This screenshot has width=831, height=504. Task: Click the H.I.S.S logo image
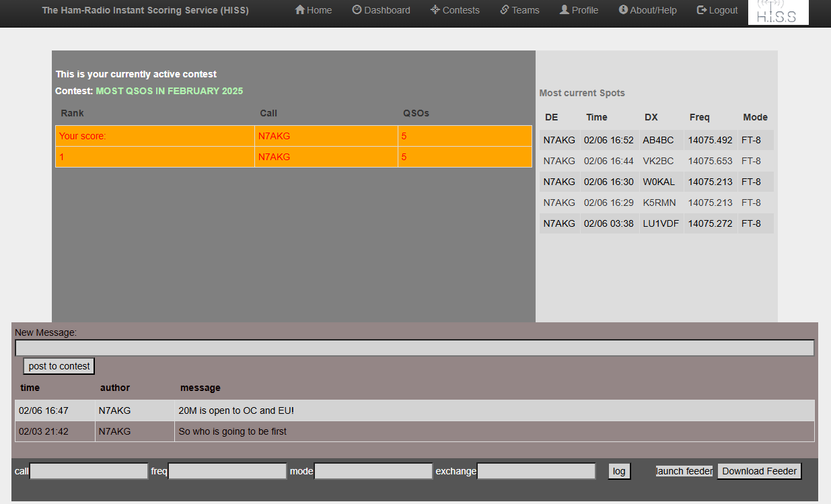tap(779, 12)
